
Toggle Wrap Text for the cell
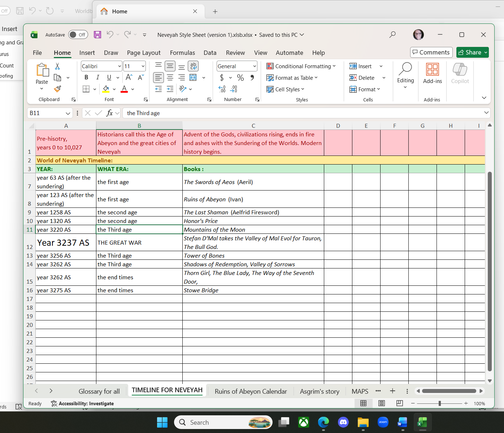193,66
